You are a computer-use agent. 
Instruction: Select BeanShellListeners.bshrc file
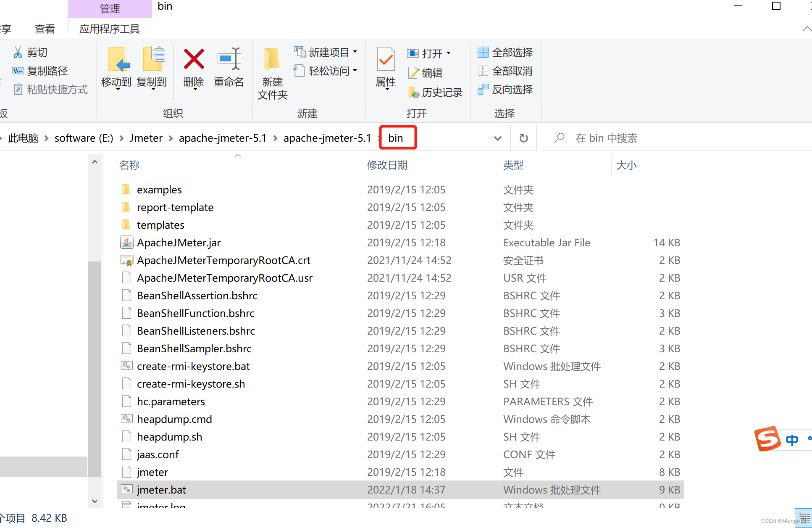pos(196,331)
